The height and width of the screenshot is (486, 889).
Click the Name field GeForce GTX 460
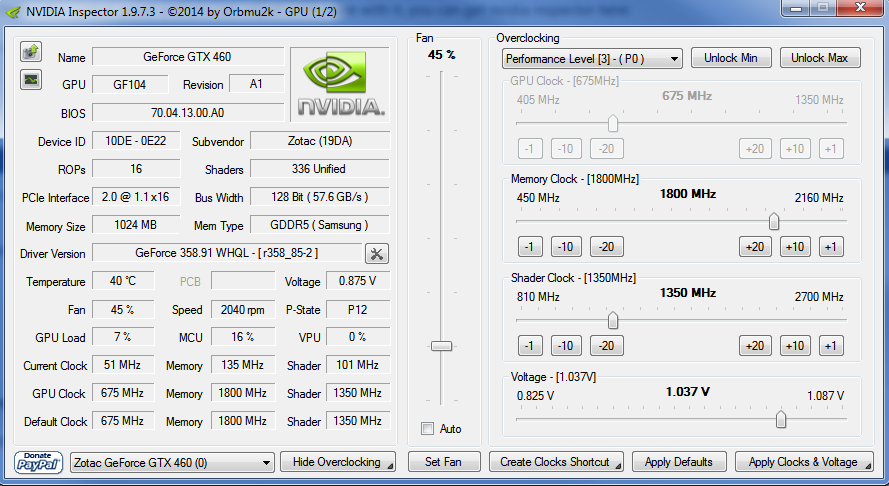(188, 57)
